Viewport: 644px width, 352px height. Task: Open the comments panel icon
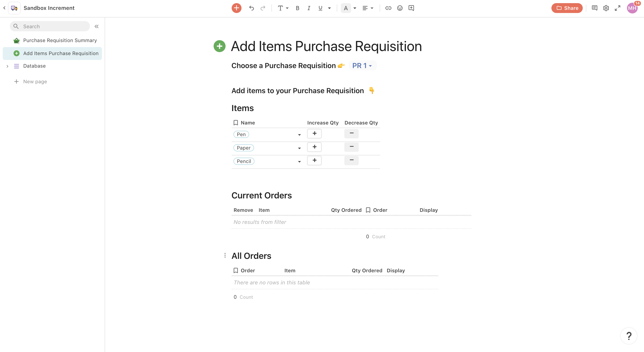[594, 8]
